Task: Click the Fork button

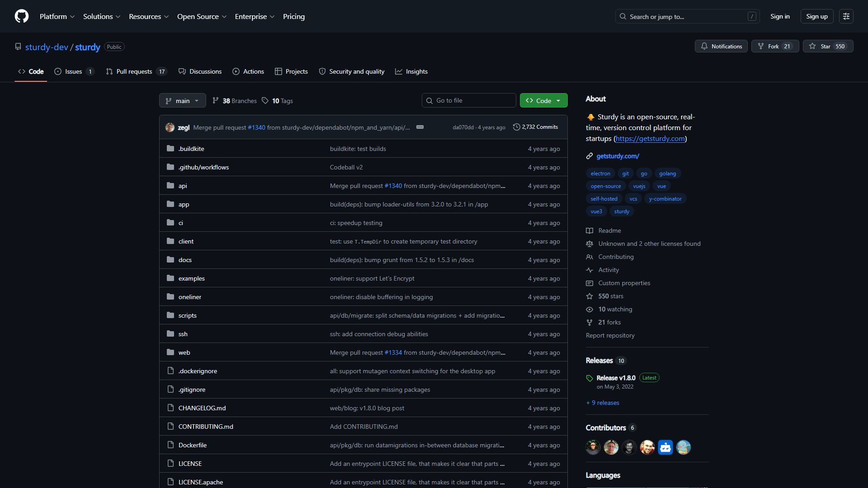Action: click(x=775, y=46)
